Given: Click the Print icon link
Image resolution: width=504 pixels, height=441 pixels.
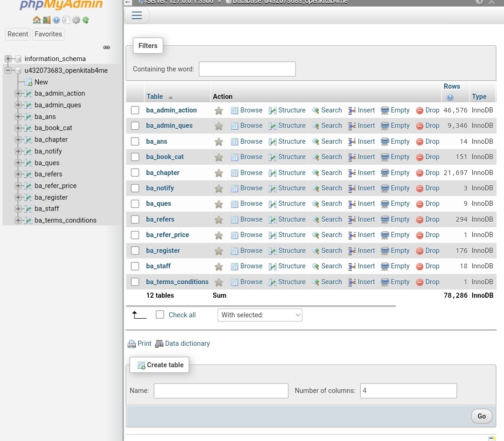Looking at the screenshot, I should [x=132, y=344].
